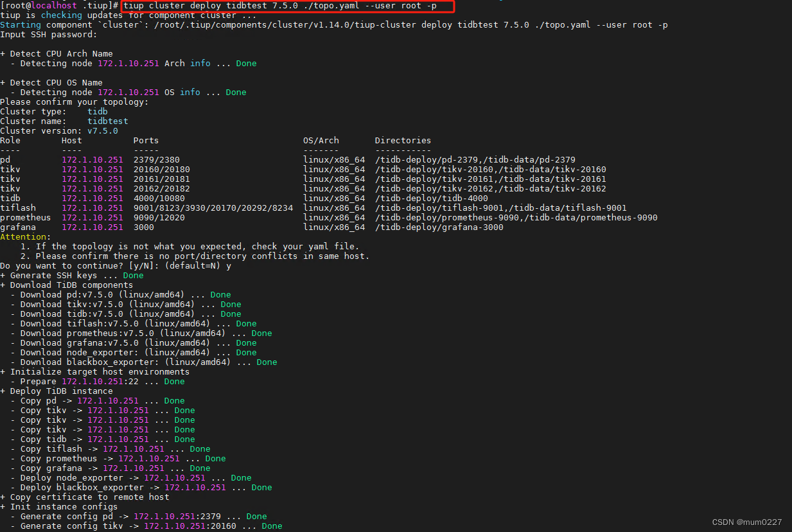Click '+ Copy certificate to remote host' line
Image resolution: width=792 pixels, height=532 pixels.
click(85, 497)
